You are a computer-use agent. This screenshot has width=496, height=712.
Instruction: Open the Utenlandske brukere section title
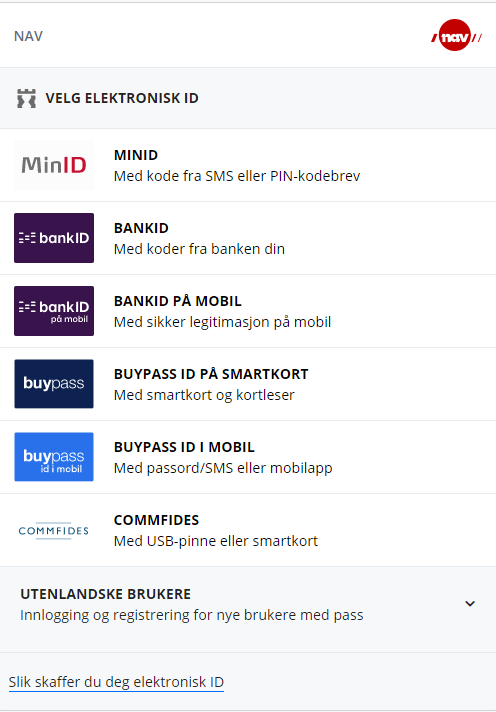pos(105,594)
